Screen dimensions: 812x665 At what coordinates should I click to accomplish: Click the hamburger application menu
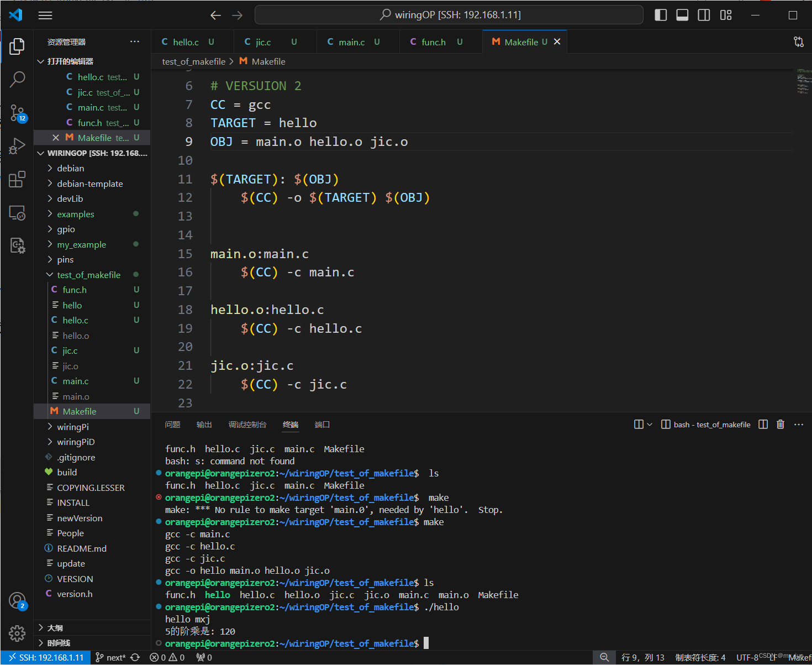(x=45, y=15)
